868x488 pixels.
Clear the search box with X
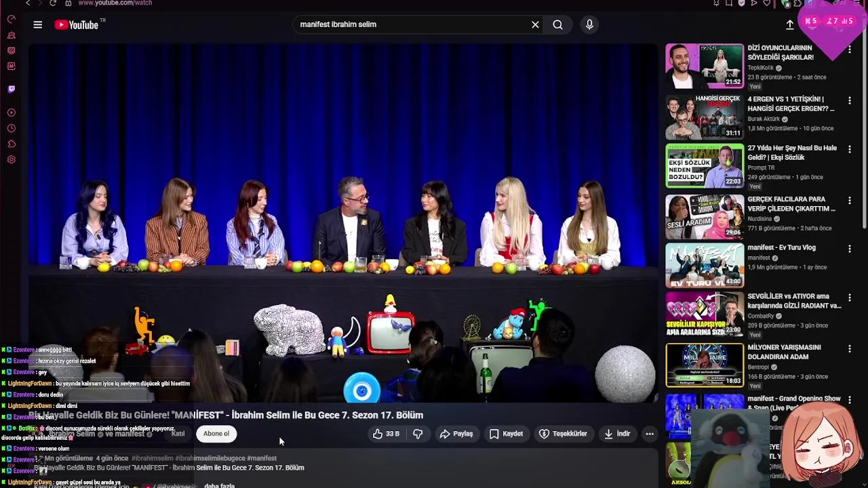point(535,24)
